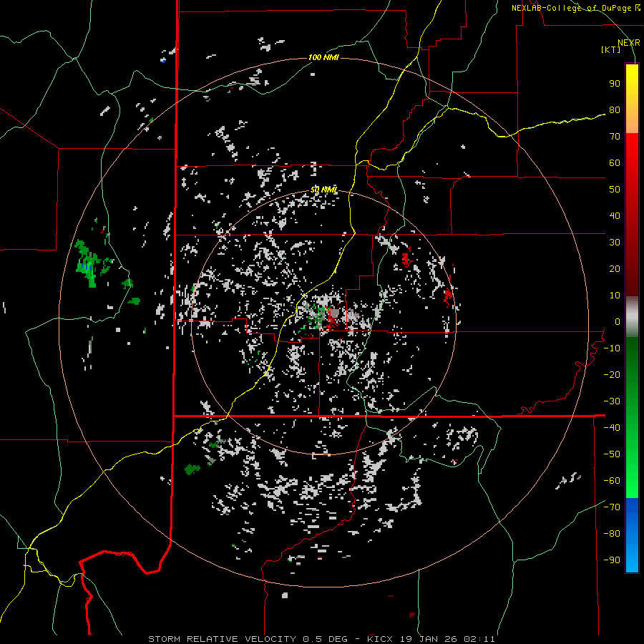Image resolution: width=644 pixels, height=644 pixels.
Task: Pick the gray zero-velocity color bar segment
Action: click(632, 317)
